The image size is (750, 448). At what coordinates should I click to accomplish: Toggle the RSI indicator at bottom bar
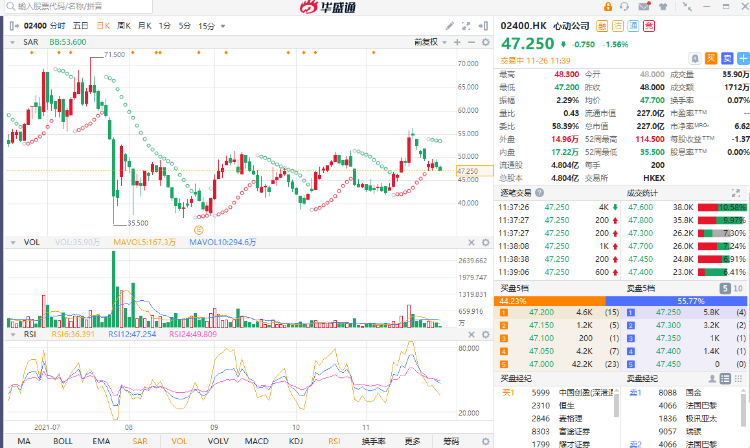click(x=333, y=441)
